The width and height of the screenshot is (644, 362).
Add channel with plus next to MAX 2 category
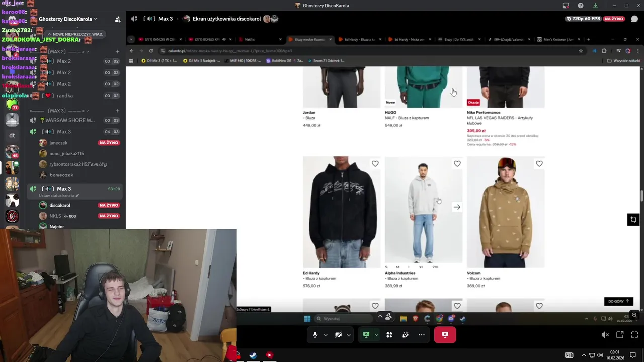click(x=117, y=52)
